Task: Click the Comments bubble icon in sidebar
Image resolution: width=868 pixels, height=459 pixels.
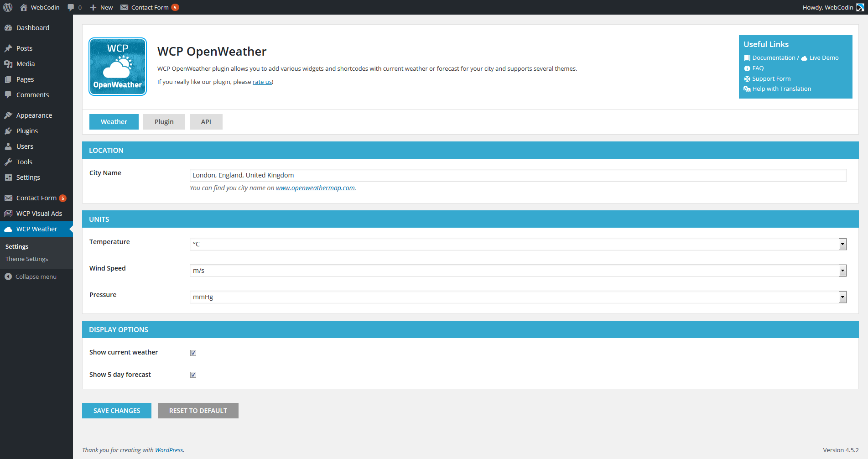Action: click(x=8, y=95)
